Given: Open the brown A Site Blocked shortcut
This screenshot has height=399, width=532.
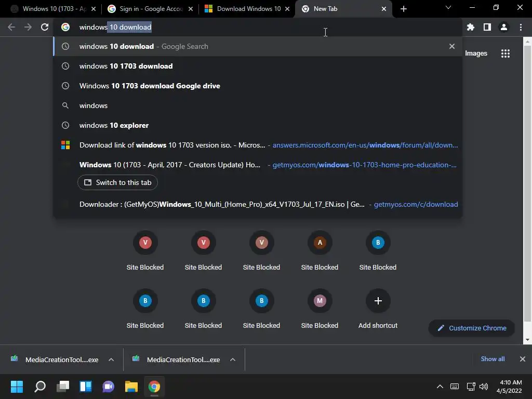Looking at the screenshot, I should click(x=320, y=251).
